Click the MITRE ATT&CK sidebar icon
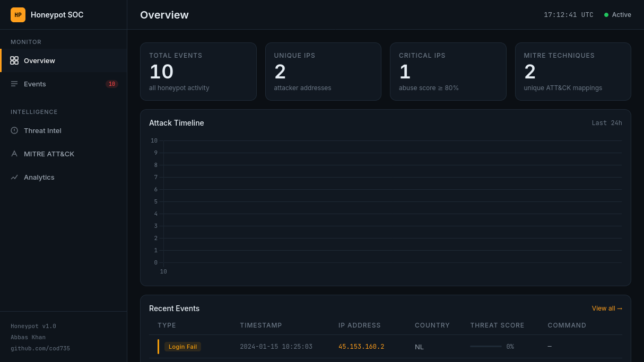The width and height of the screenshot is (644, 362). tap(14, 154)
